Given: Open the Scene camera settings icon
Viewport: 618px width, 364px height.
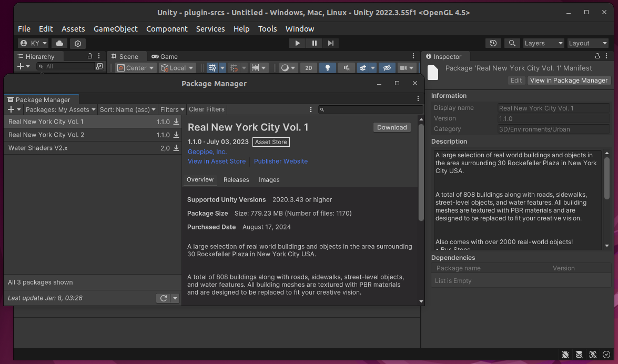Looking at the screenshot, I should [403, 68].
